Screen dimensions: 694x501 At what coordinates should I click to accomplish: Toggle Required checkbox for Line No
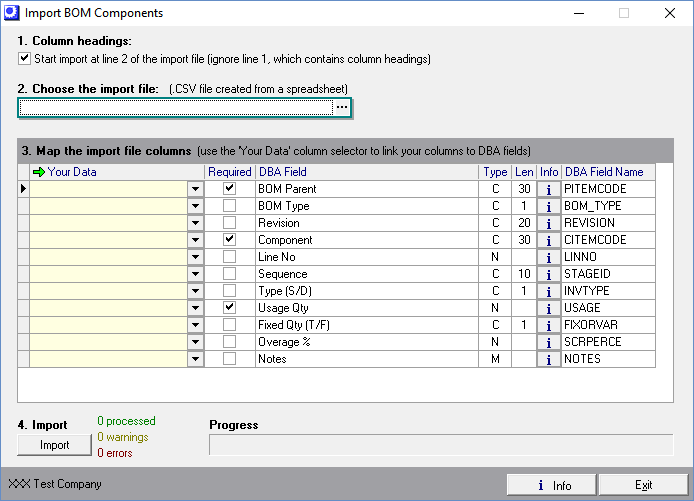[229, 257]
